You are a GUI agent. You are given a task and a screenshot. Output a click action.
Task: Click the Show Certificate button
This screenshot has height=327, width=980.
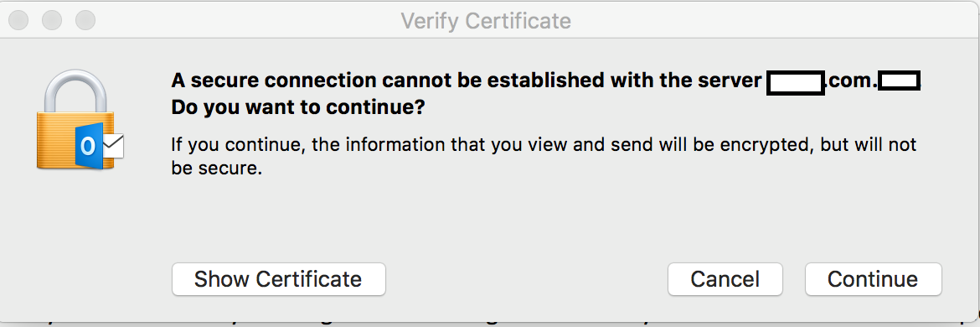pos(279,279)
